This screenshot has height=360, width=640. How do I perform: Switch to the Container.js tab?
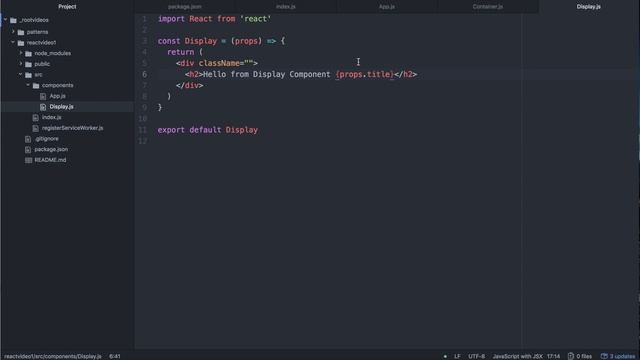(488, 7)
